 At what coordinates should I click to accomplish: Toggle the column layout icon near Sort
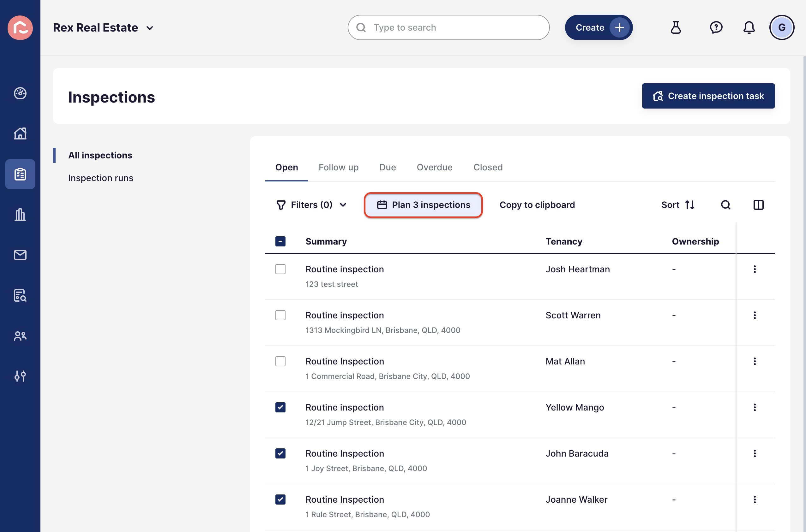pos(759,204)
